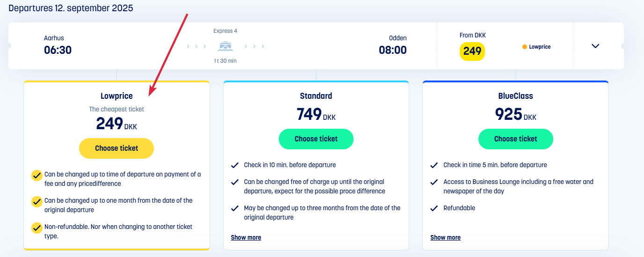Choose the Standard ticket for 749 DKK

click(316, 139)
